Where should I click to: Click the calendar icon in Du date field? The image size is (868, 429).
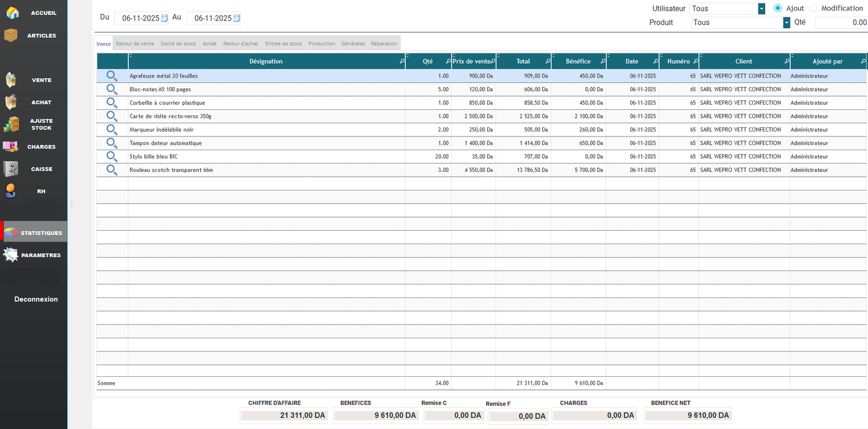[165, 19]
